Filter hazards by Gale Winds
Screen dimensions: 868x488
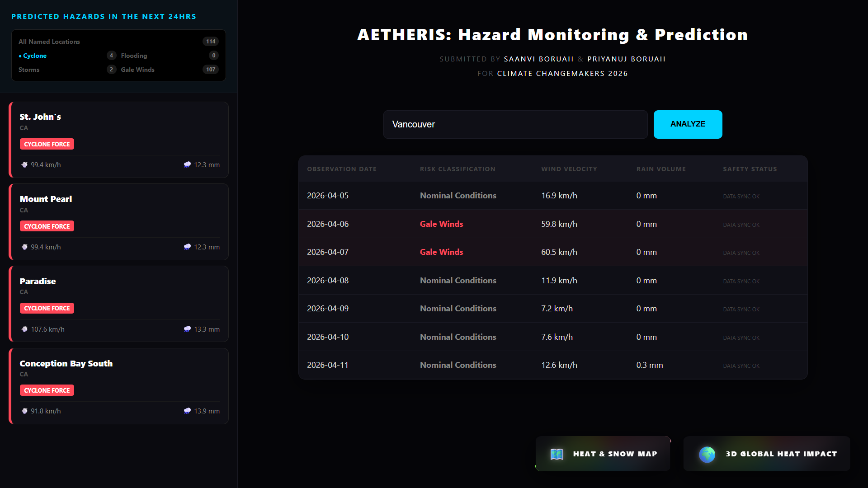137,70
